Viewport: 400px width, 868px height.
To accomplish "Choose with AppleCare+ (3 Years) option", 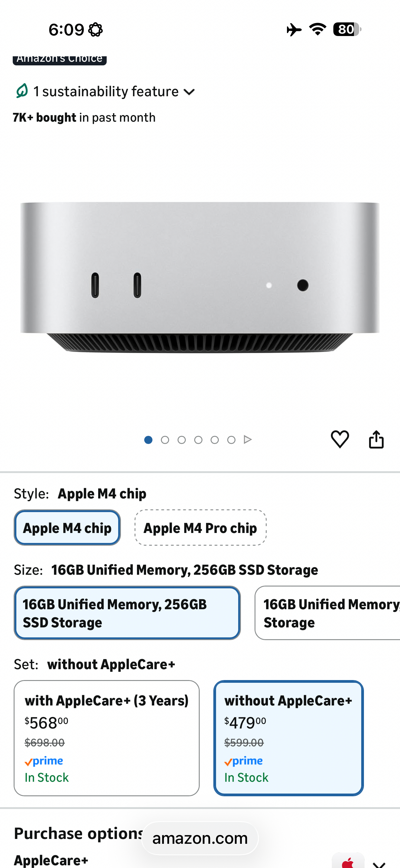I will tap(107, 738).
